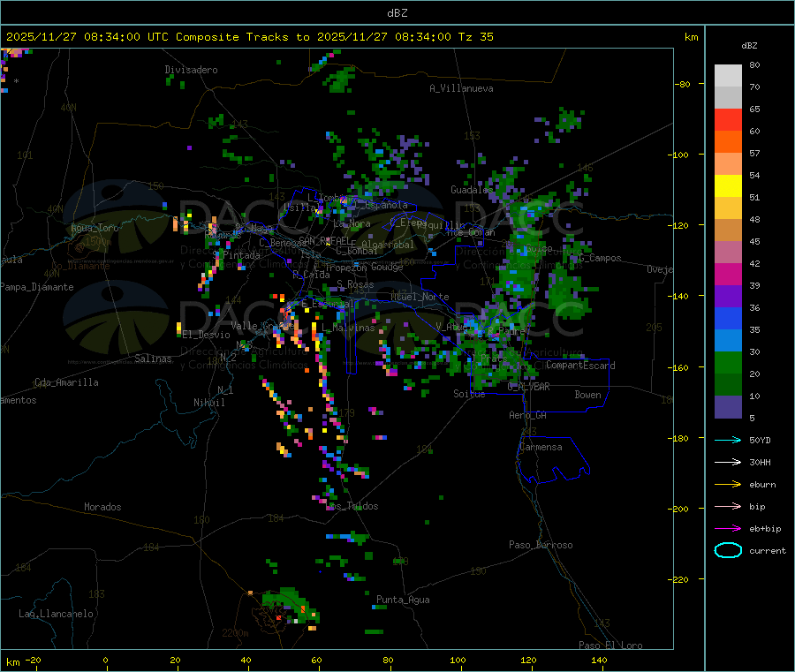The width and height of the screenshot is (795, 672).
Task: Select the red 65–60 dBZ swatch
Action: [728, 119]
